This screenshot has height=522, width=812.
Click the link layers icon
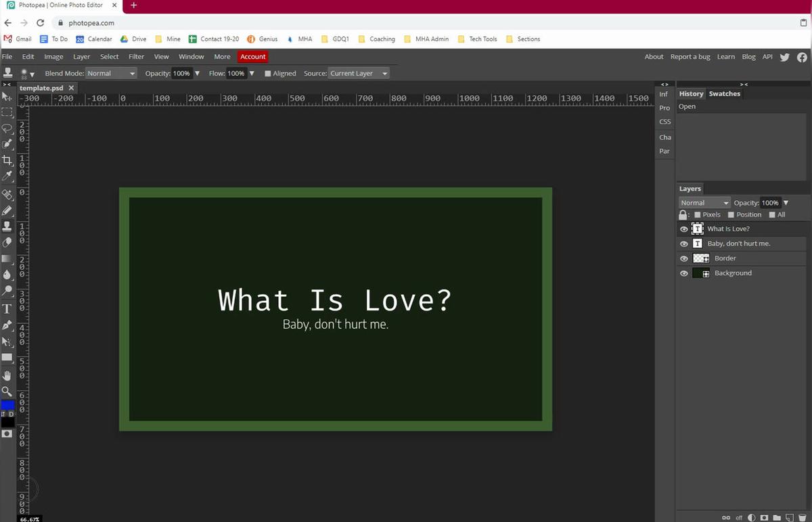[726, 517]
